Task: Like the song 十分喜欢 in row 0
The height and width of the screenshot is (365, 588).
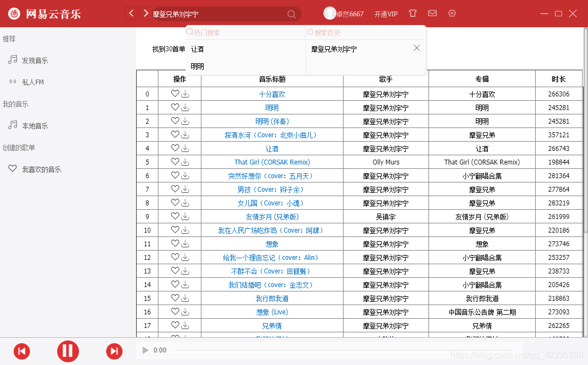Action: tap(175, 93)
